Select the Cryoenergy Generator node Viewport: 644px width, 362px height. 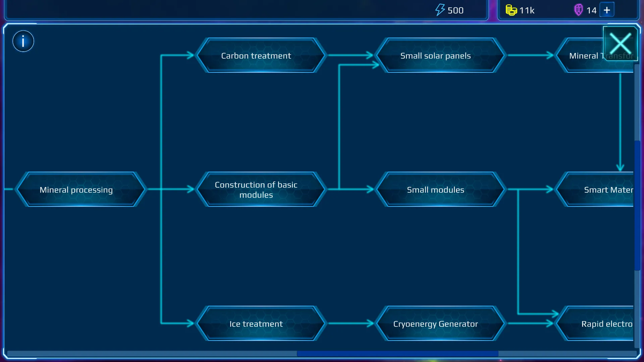436,323
